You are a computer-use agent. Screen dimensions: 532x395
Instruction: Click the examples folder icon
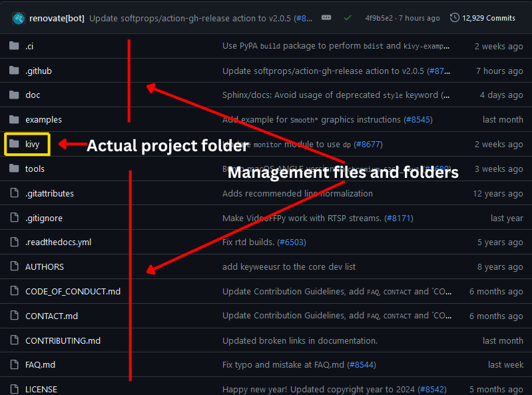click(14, 119)
